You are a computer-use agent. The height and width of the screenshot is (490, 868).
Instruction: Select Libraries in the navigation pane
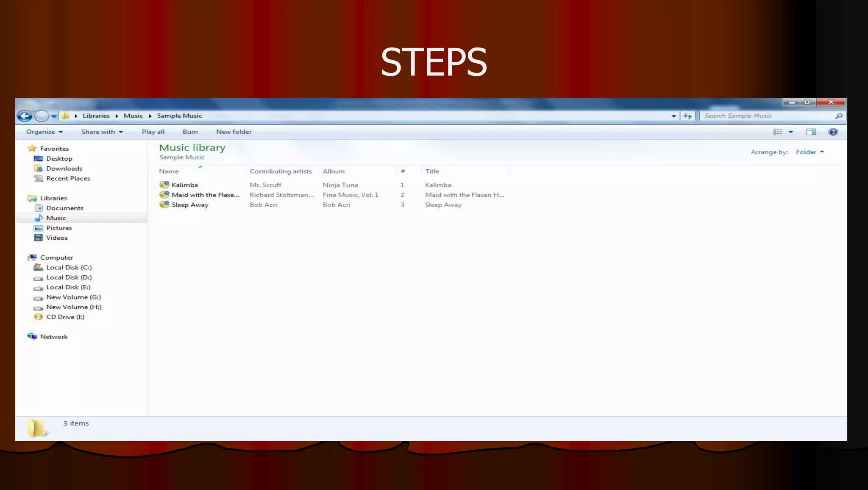click(x=53, y=198)
